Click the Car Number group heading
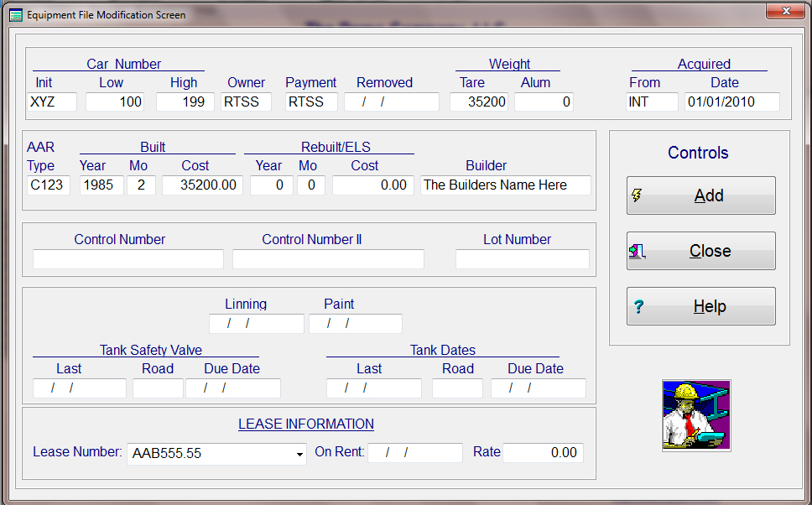812x505 pixels. (124, 65)
